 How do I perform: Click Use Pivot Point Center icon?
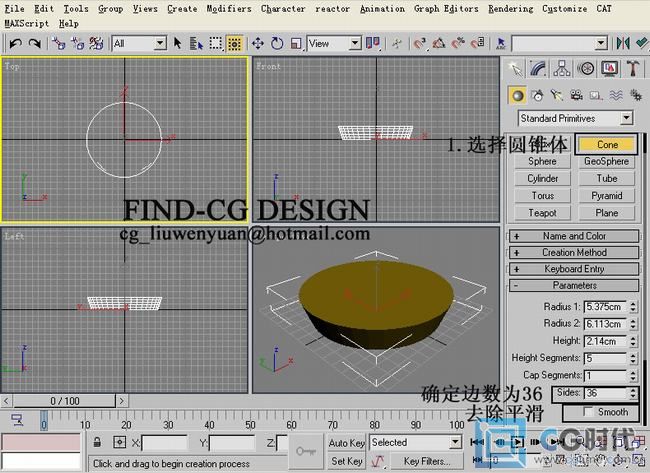coord(373,43)
